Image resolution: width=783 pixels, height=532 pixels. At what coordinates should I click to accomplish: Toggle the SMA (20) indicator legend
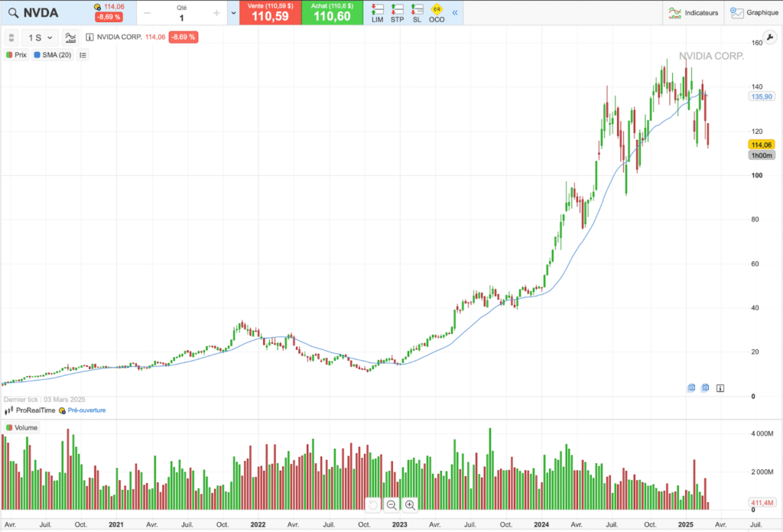(53, 55)
